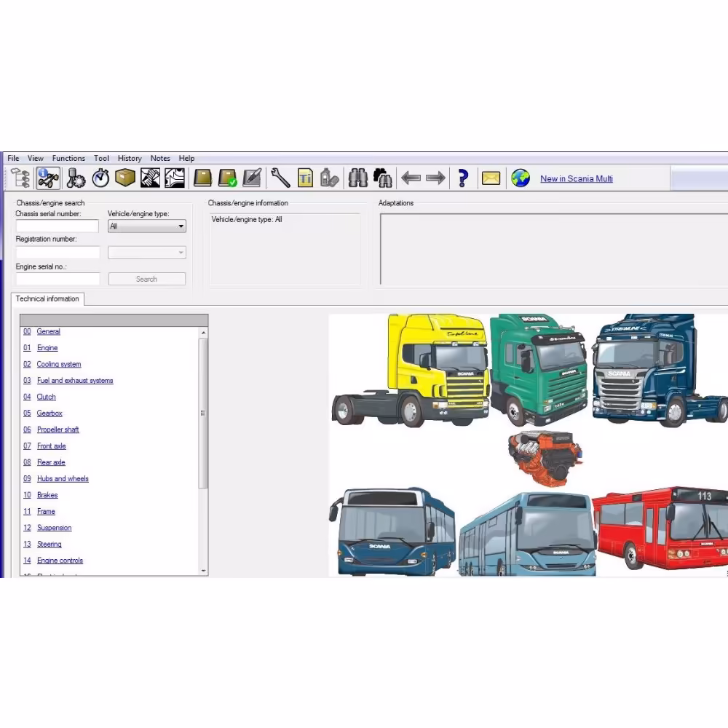Open the brown book with green checkmark
The height and width of the screenshot is (728, 728).
[x=227, y=178]
